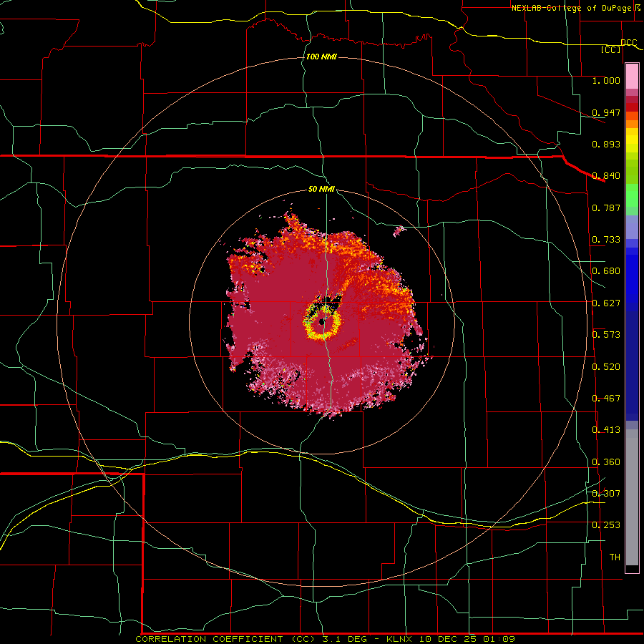Select the 0.947 scale value
The width and height of the screenshot is (644, 644).
(606, 112)
